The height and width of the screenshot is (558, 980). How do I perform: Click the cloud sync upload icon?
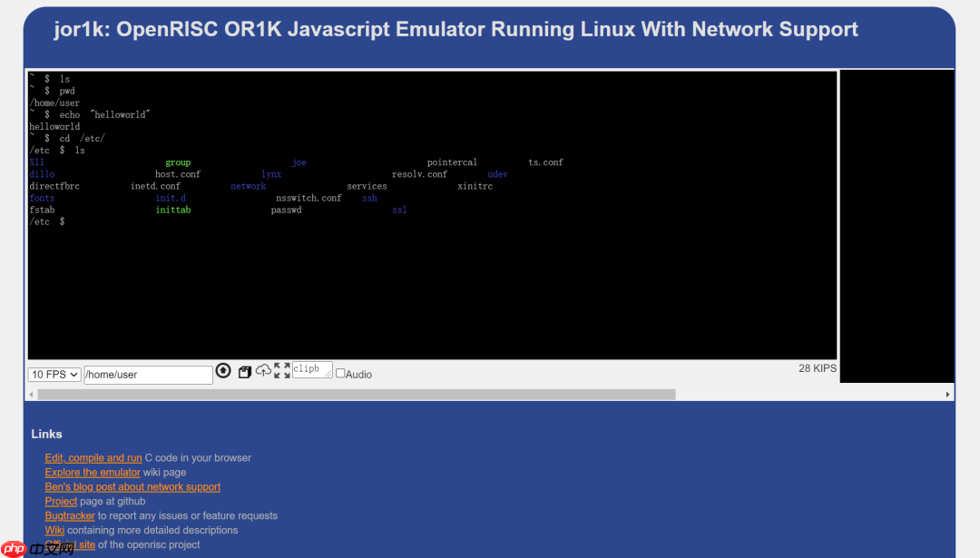point(263,370)
